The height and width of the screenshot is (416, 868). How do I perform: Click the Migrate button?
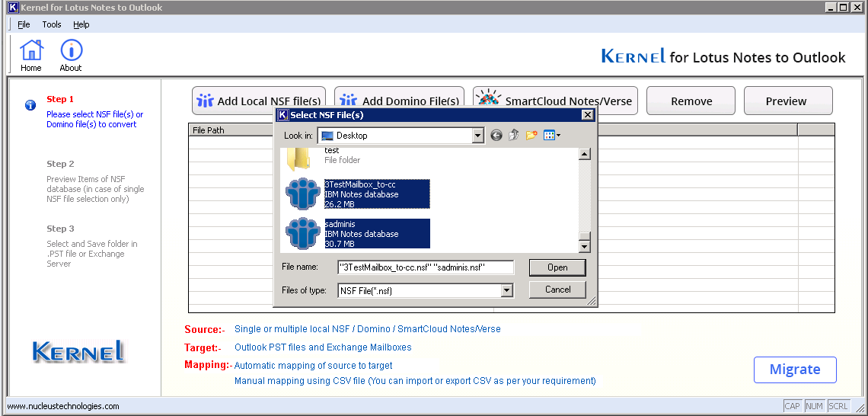pos(795,370)
